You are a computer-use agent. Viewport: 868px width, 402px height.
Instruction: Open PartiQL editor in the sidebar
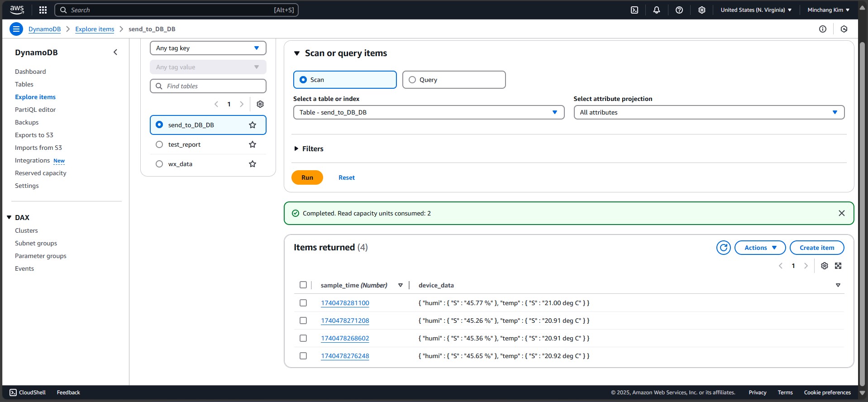pos(35,110)
